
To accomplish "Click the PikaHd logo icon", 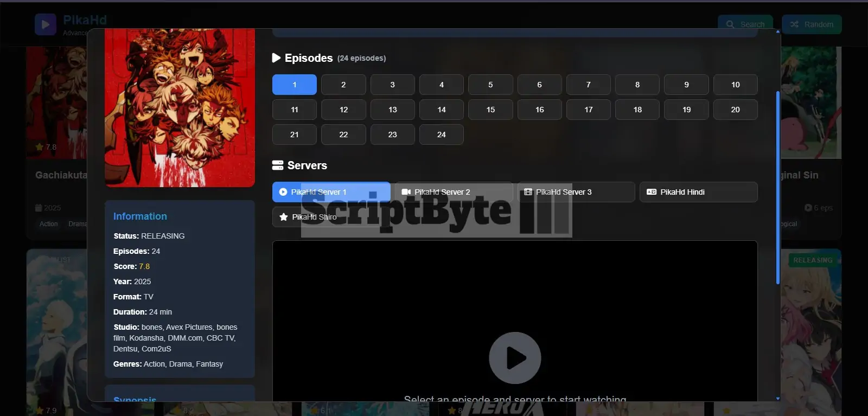I will pos(46,24).
